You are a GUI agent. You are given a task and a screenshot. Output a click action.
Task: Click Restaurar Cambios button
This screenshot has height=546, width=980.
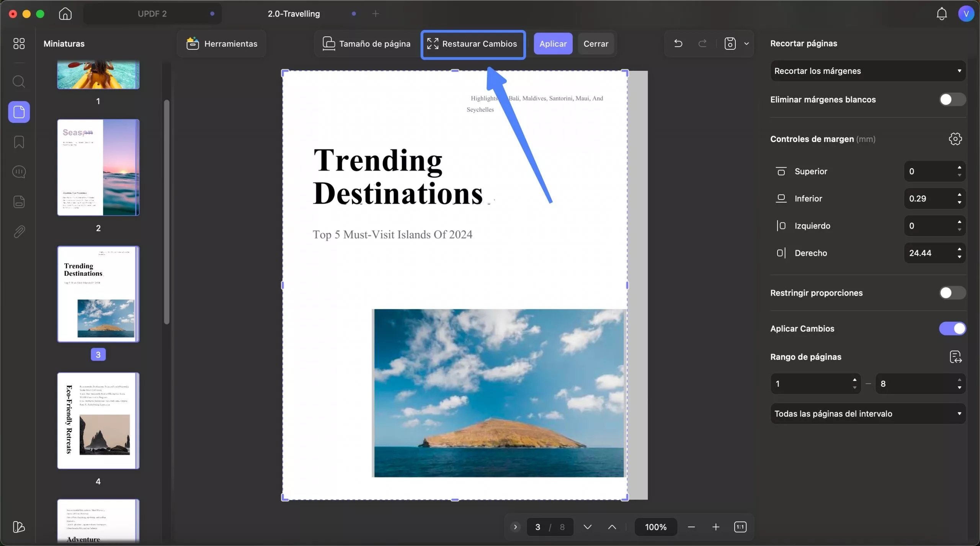473,44
